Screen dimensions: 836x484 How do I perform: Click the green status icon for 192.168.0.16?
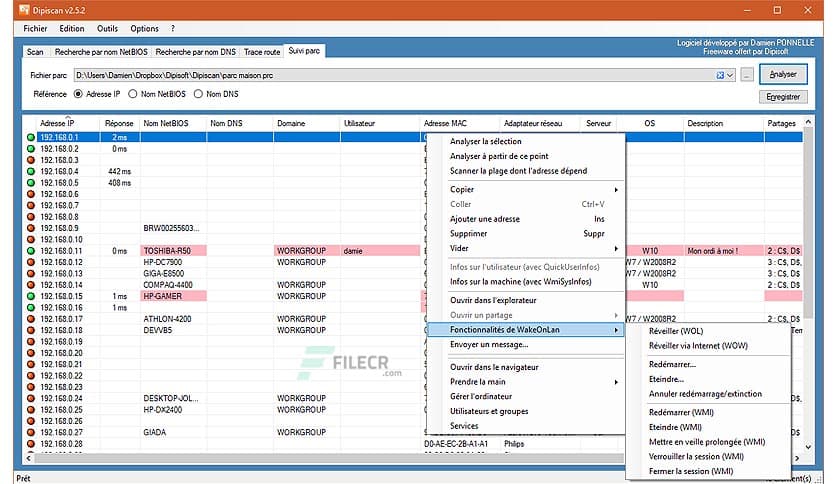click(x=31, y=308)
